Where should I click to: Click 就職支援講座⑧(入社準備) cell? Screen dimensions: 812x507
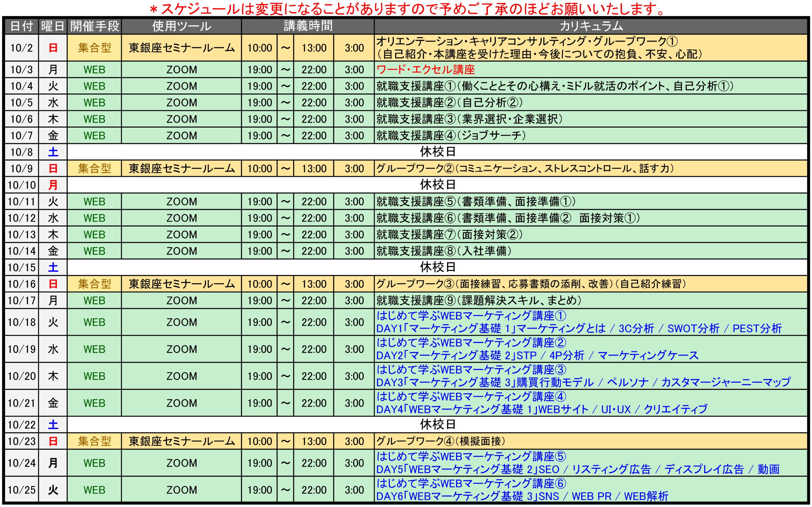click(x=591, y=251)
